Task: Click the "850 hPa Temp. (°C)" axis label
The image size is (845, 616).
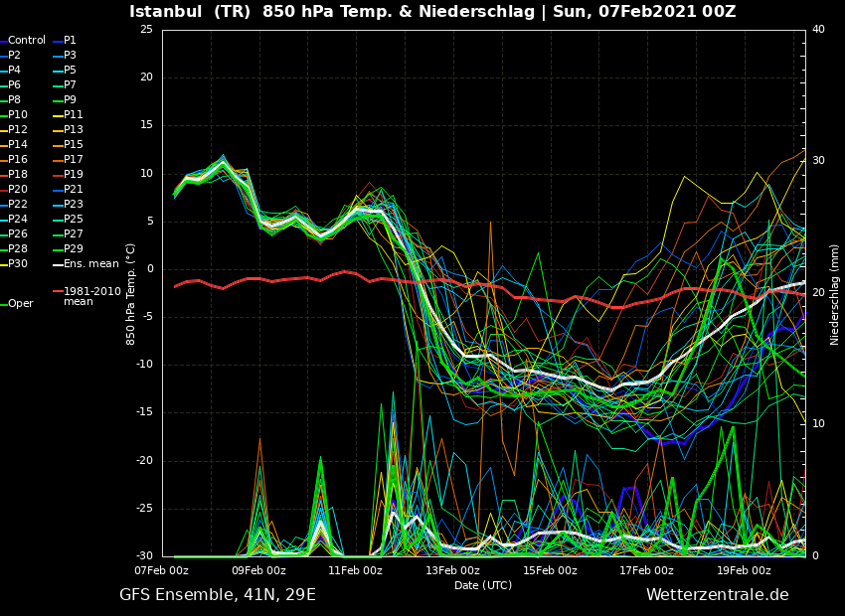Action: [130, 294]
